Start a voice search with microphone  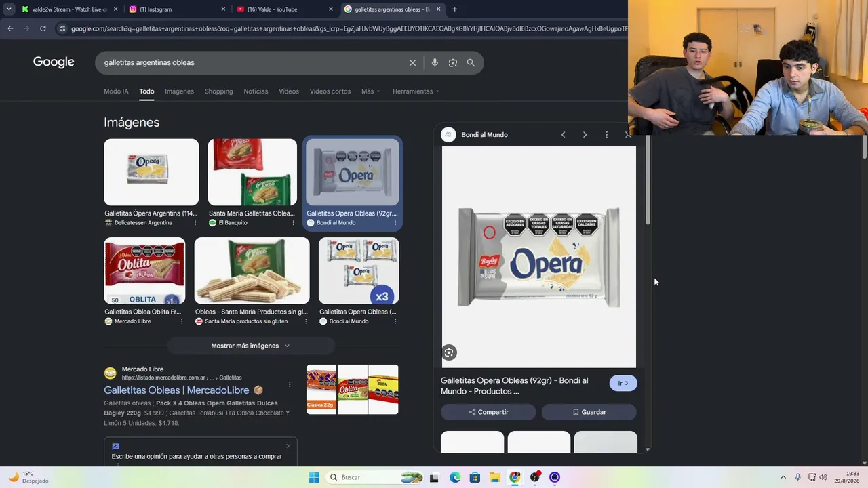[x=435, y=63]
